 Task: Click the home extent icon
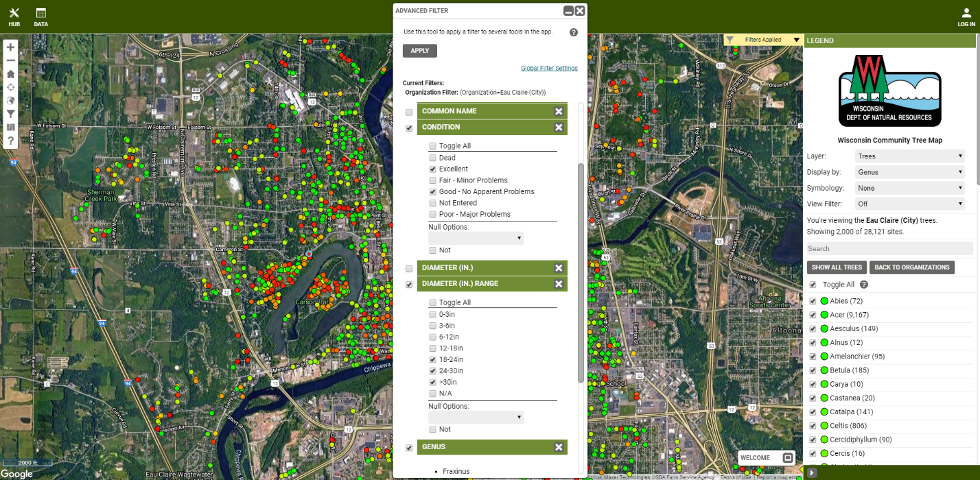[x=10, y=73]
